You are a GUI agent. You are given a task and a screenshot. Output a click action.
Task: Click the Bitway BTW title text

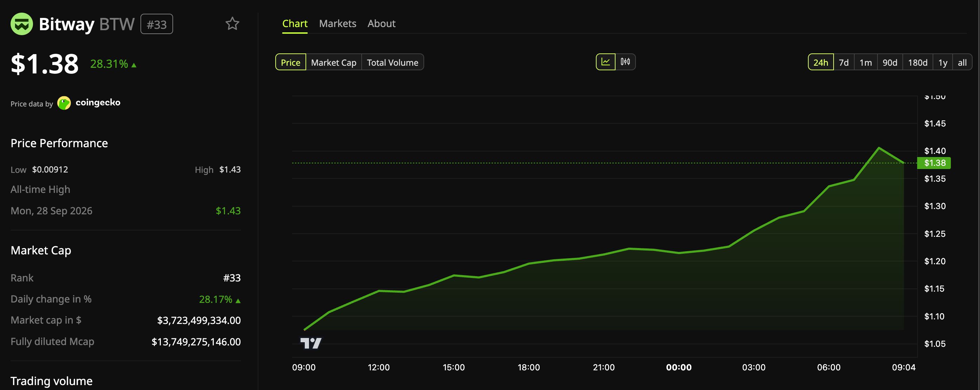click(x=87, y=24)
